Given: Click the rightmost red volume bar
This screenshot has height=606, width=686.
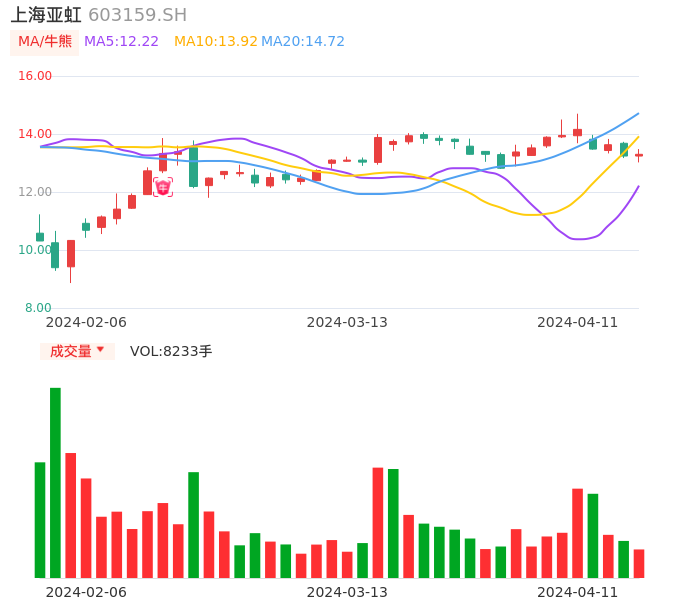Looking at the screenshot, I should click(639, 563).
